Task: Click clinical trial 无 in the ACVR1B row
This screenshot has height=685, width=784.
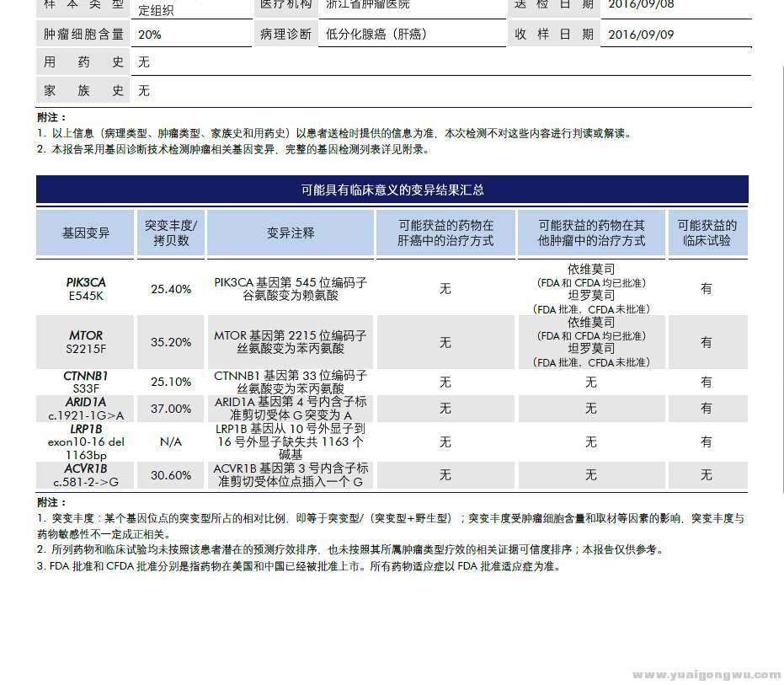Action: 707,475
